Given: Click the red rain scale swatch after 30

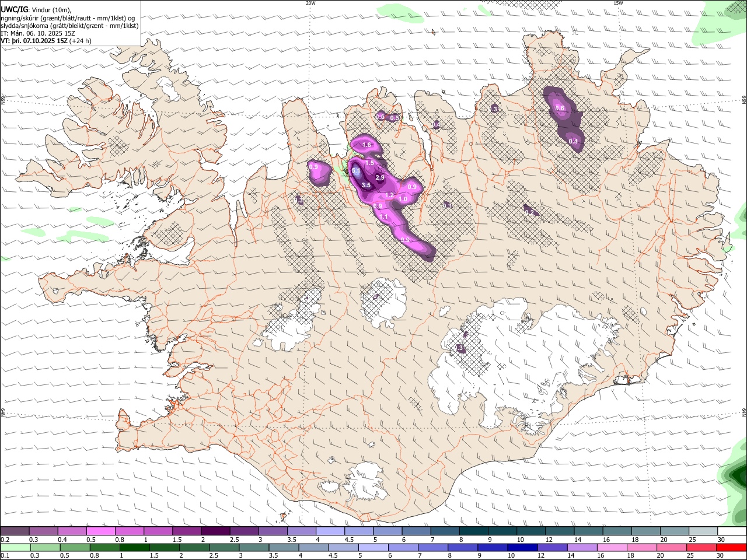Looking at the screenshot, I should click(731, 547).
